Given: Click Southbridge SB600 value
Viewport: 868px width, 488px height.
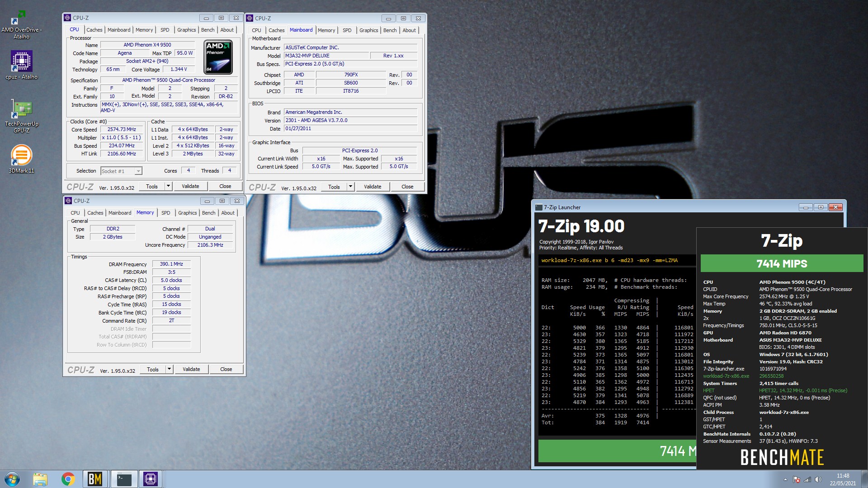Looking at the screenshot, I should pos(351,83).
